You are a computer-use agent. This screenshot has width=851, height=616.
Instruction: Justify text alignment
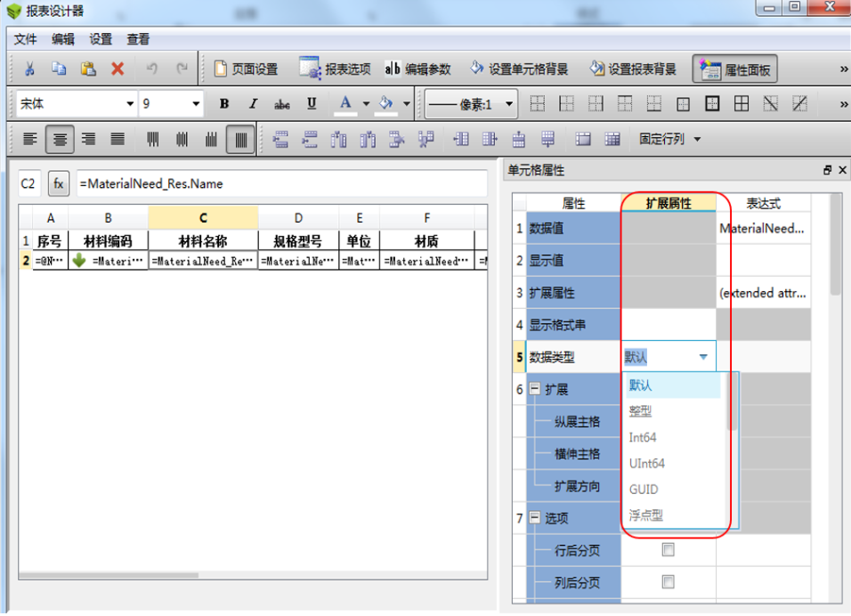[x=118, y=139]
